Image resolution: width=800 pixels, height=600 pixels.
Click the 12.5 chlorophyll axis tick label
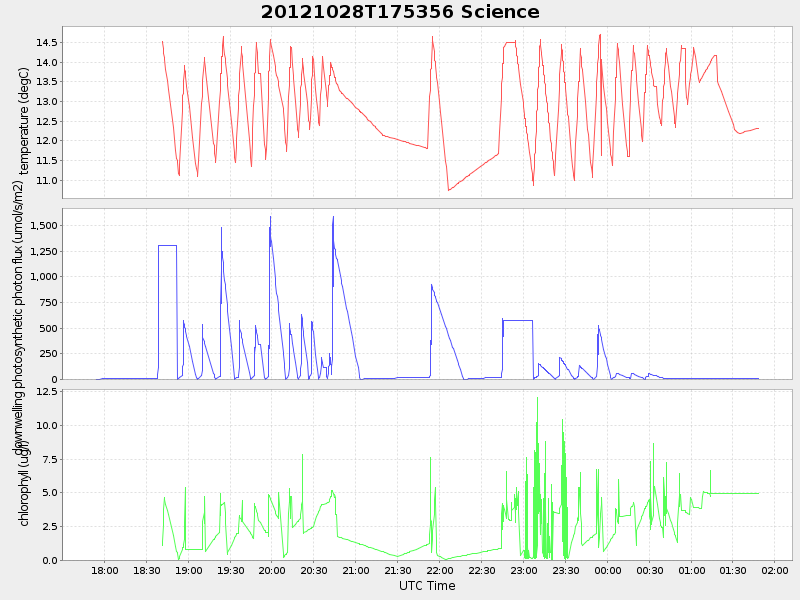tap(46, 392)
